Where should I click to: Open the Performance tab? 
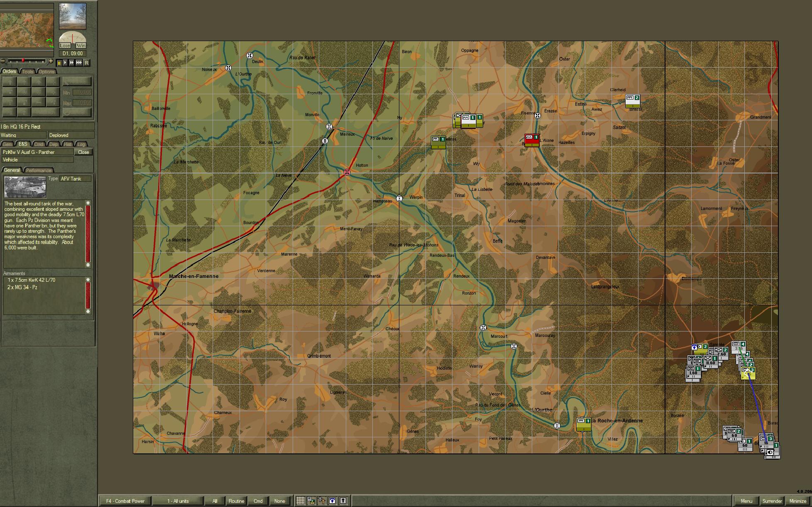coord(39,170)
